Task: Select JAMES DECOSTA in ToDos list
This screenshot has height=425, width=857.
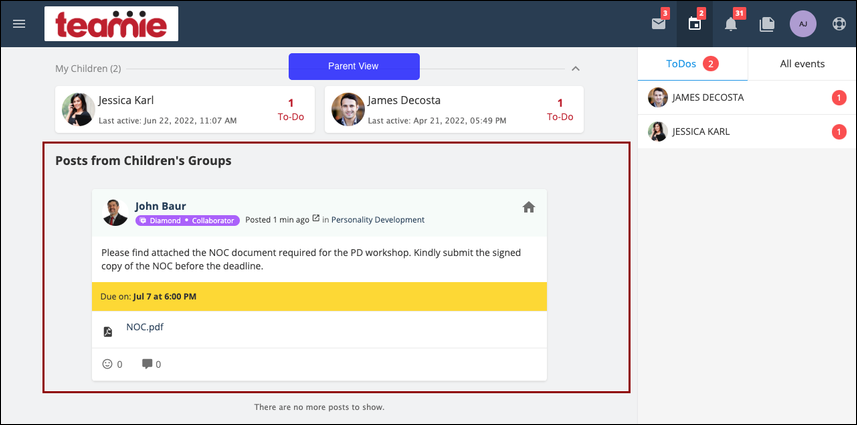Action: (747, 98)
